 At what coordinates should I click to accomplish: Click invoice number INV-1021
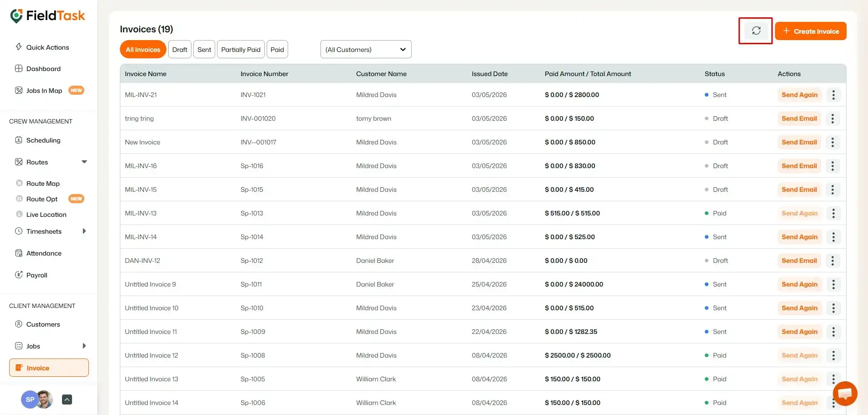(253, 95)
